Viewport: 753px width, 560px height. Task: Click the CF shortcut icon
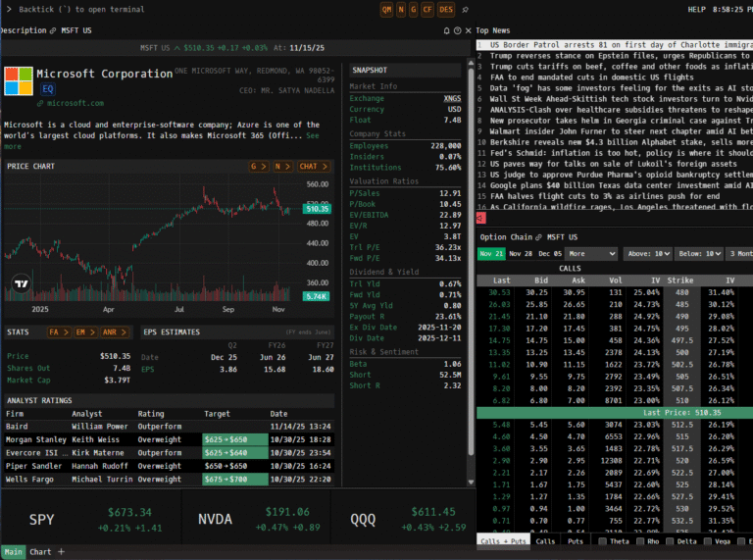click(427, 9)
